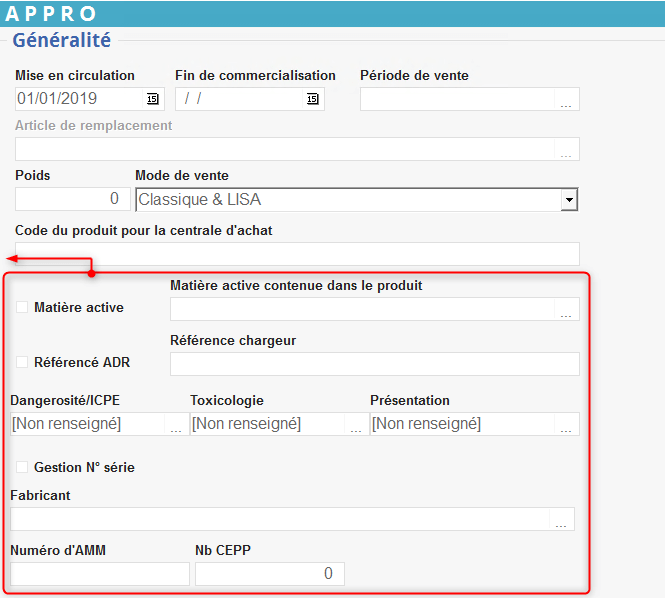Open calendar picker for Fin de commercialisation
665x598 pixels.
click(313, 99)
